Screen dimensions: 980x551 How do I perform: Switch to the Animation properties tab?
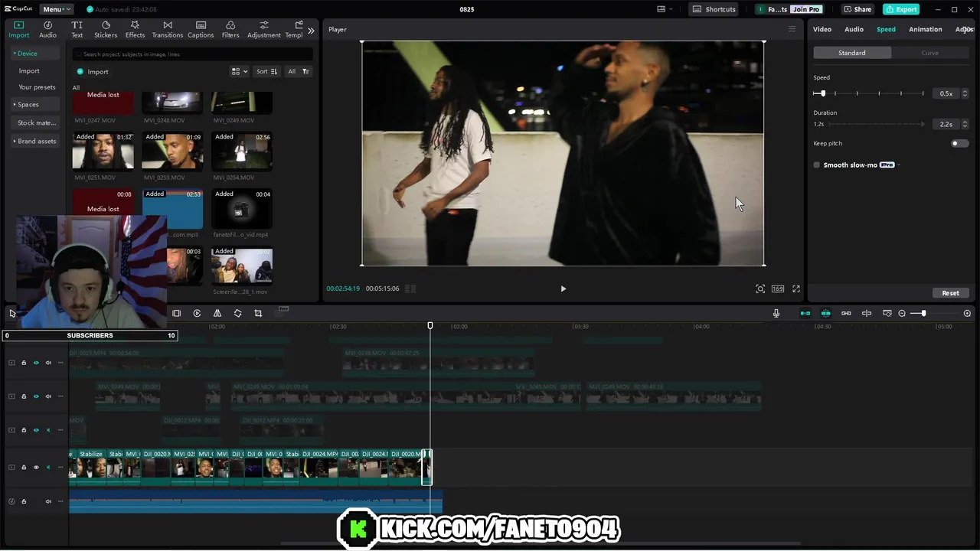tap(925, 29)
